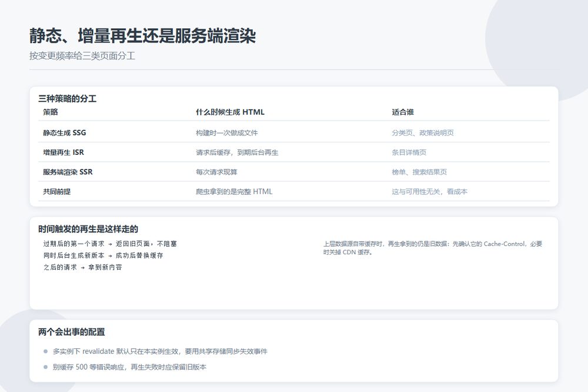The image size is (588, 392).
Task: Click the title 静态、增量再生还是服务端渲染
Action: 142,36
